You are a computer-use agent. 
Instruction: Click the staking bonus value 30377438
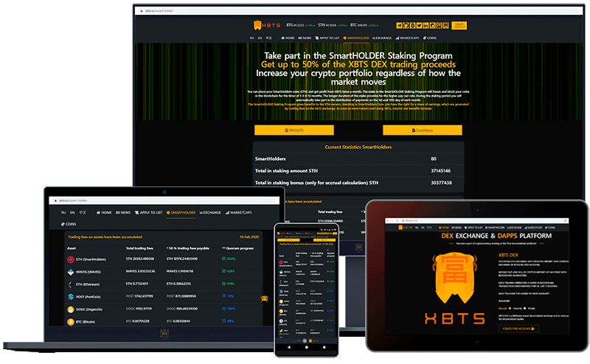tap(441, 183)
